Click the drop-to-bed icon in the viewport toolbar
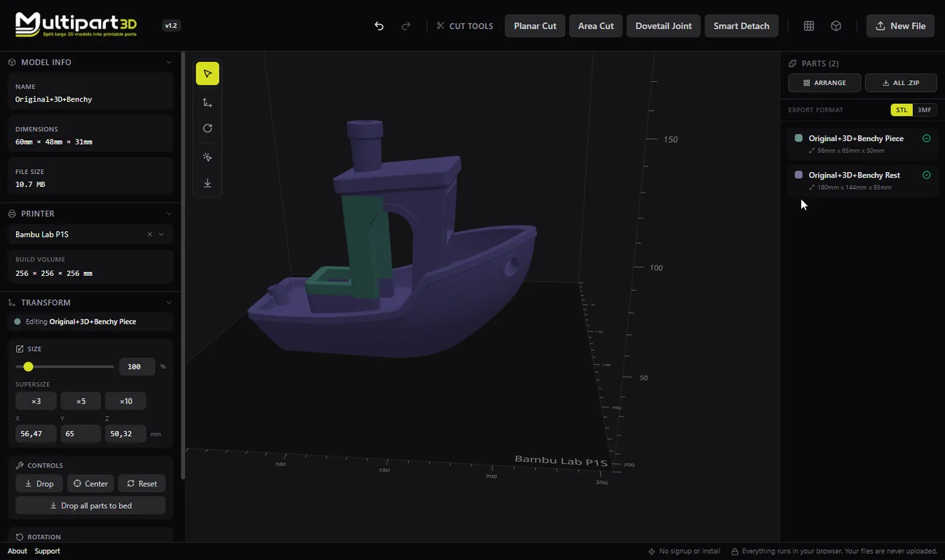The image size is (945, 560). click(207, 183)
